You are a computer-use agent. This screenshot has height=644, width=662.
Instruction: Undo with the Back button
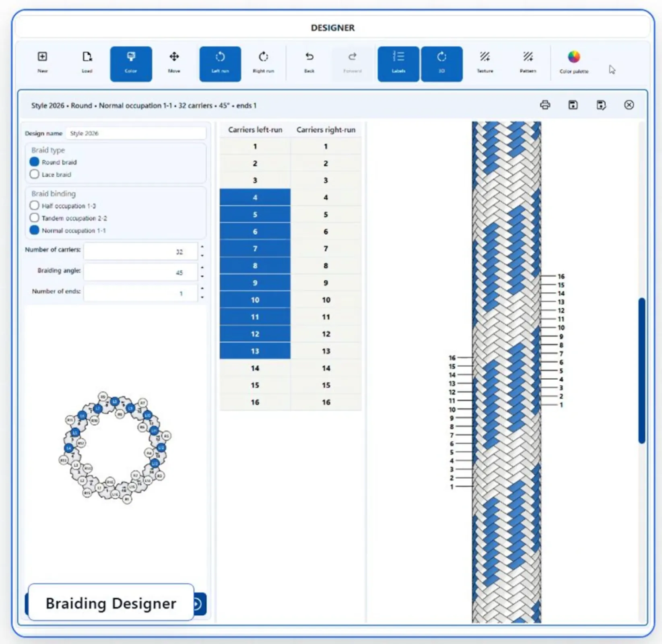coord(309,63)
